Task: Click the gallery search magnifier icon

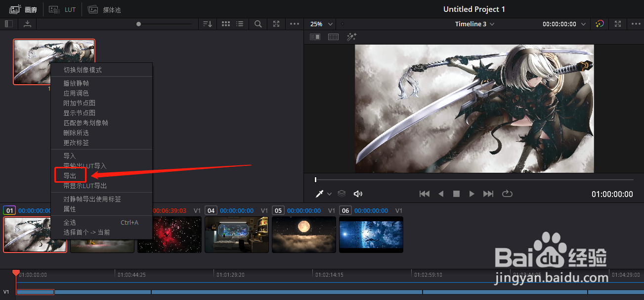Action: (x=258, y=24)
